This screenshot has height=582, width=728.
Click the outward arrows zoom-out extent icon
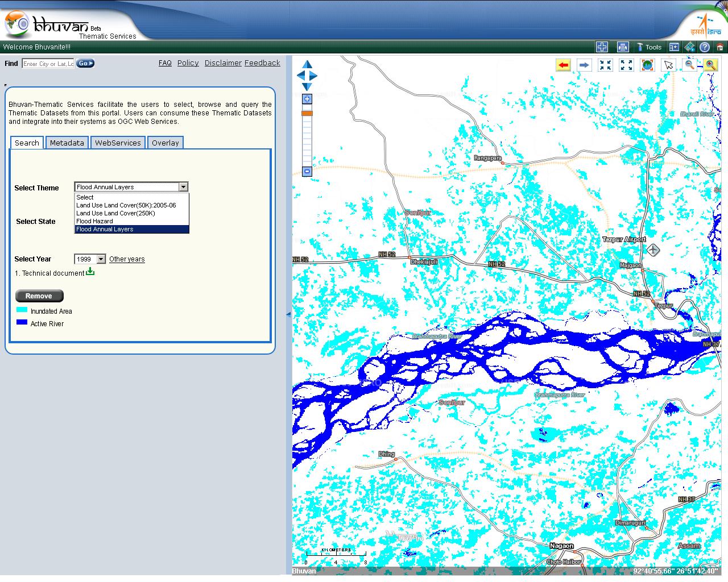pyautogui.click(x=626, y=65)
